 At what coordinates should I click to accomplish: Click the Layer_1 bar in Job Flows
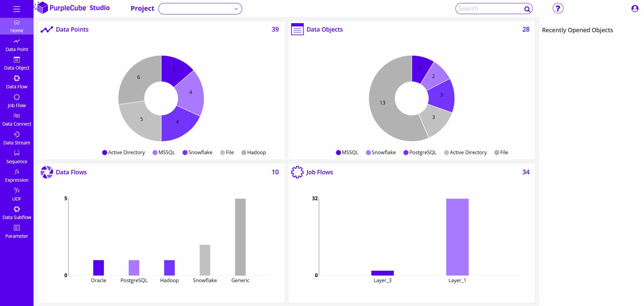click(457, 237)
